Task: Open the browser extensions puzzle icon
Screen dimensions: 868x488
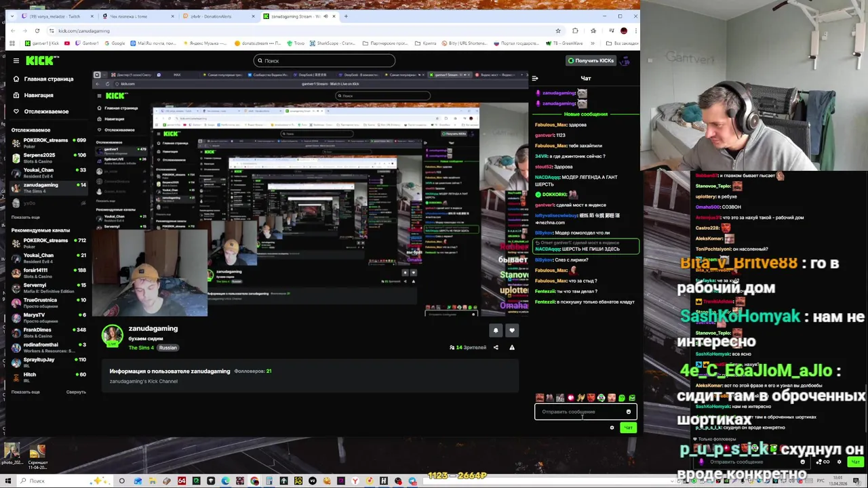Action: [575, 30]
